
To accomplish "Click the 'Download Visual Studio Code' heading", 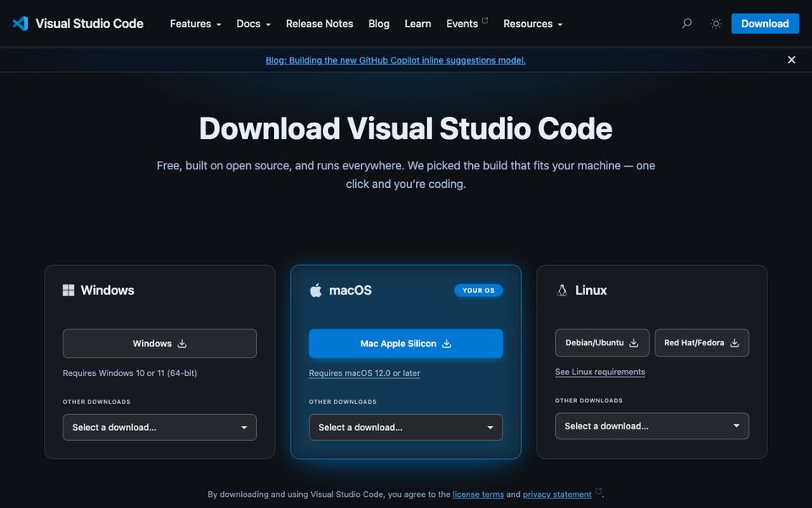I will (x=406, y=128).
